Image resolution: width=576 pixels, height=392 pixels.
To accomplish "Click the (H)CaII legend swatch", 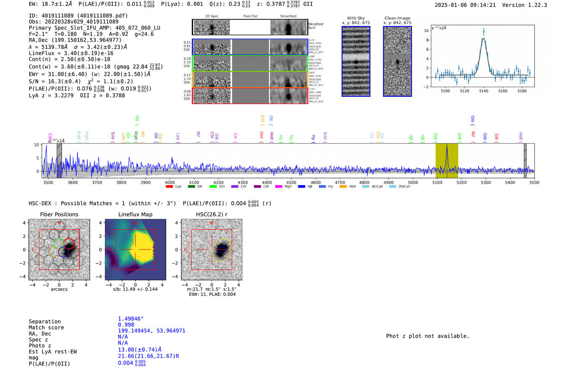I will tap(393, 187).
